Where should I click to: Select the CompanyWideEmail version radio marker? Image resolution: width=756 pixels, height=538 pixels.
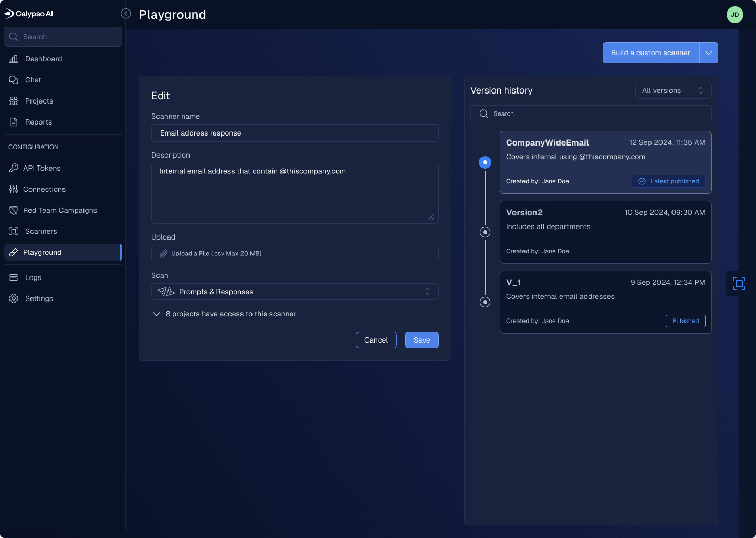485,162
